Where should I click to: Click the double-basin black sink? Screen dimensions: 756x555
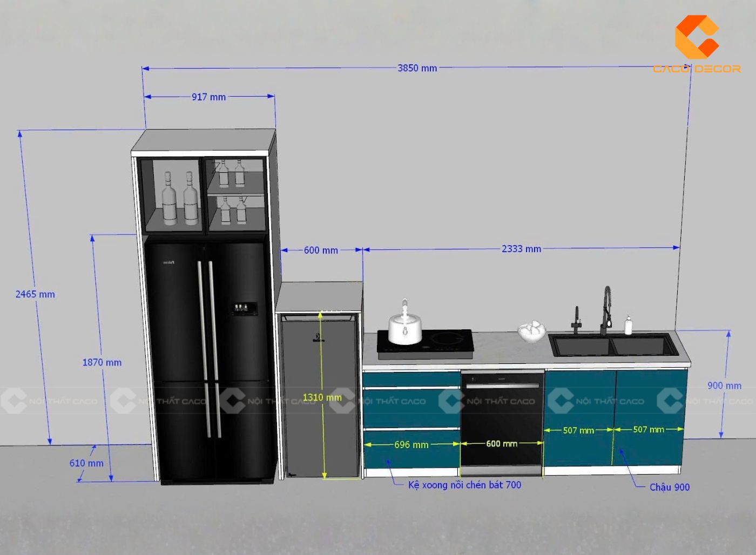(x=613, y=345)
